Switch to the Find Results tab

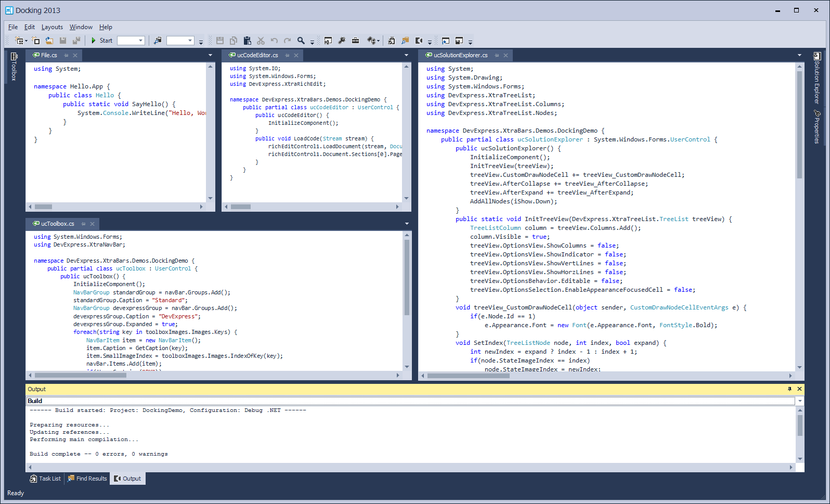coord(87,479)
